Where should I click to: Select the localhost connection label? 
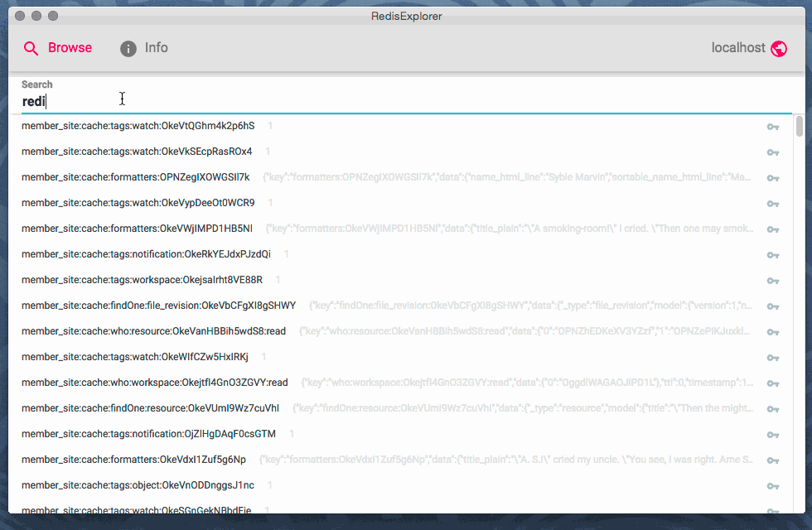[x=737, y=48]
